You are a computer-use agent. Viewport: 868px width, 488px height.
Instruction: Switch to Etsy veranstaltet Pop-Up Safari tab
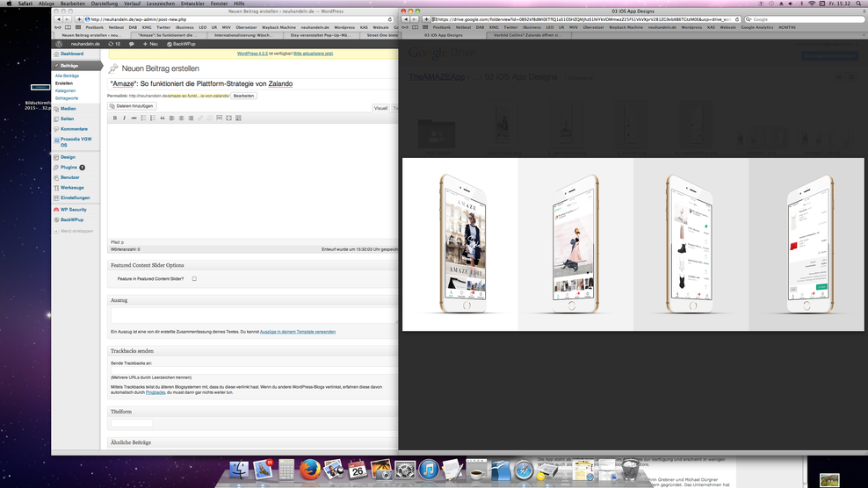(320, 35)
